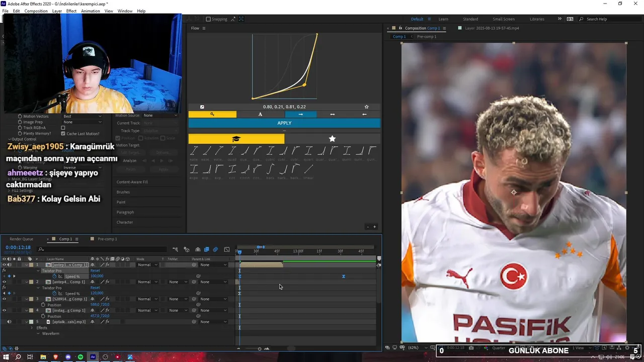The image size is (644, 362).
Task: Expand Effects under layer 5
Action: pyautogui.click(x=32, y=328)
